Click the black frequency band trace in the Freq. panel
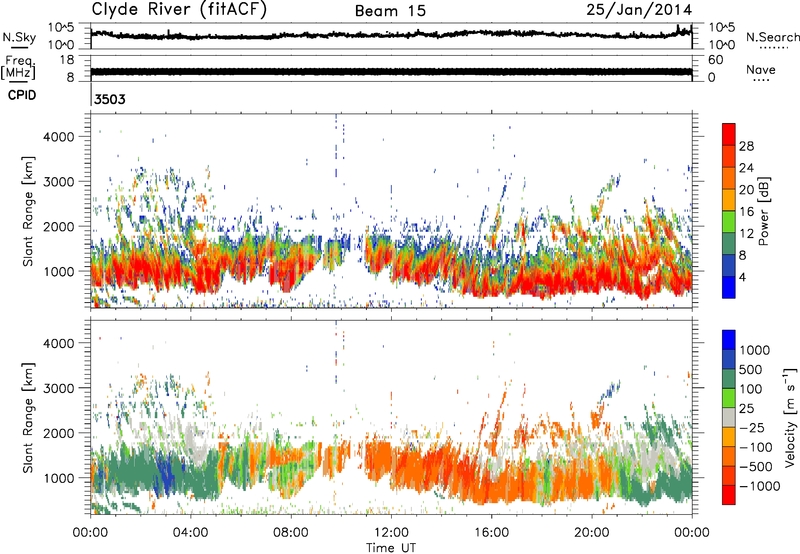The height and width of the screenshot is (554, 800). click(x=391, y=72)
